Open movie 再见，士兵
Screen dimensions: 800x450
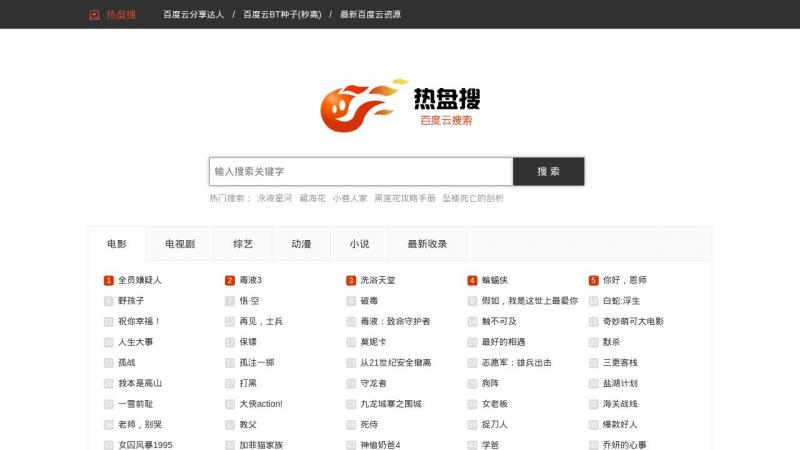click(261, 321)
